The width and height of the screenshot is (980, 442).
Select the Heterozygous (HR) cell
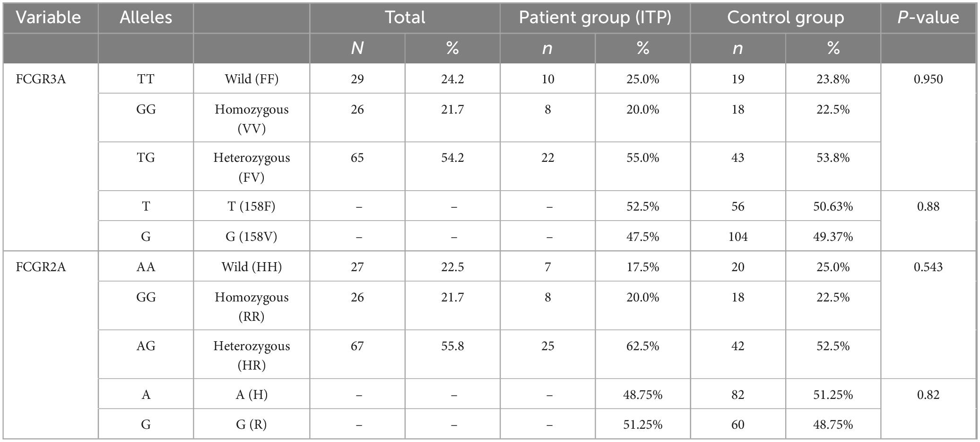[252, 355]
